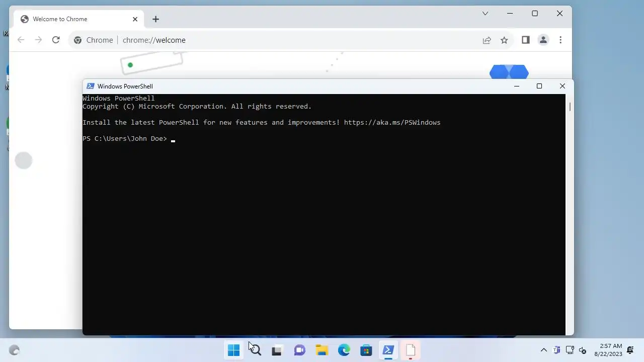Maximize the Windows PowerShell window
Image resolution: width=644 pixels, height=362 pixels.
539,86
